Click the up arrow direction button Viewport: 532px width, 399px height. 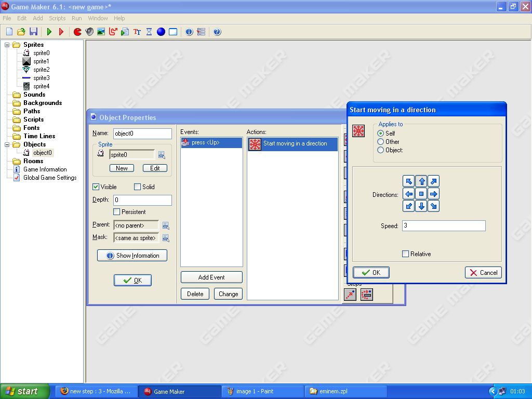tap(421, 181)
